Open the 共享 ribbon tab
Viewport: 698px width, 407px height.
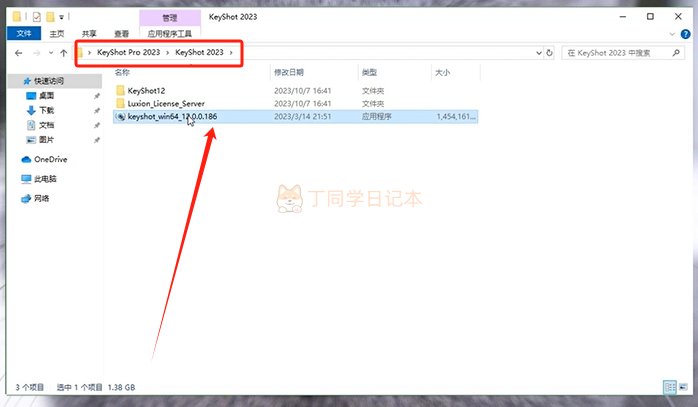click(89, 34)
